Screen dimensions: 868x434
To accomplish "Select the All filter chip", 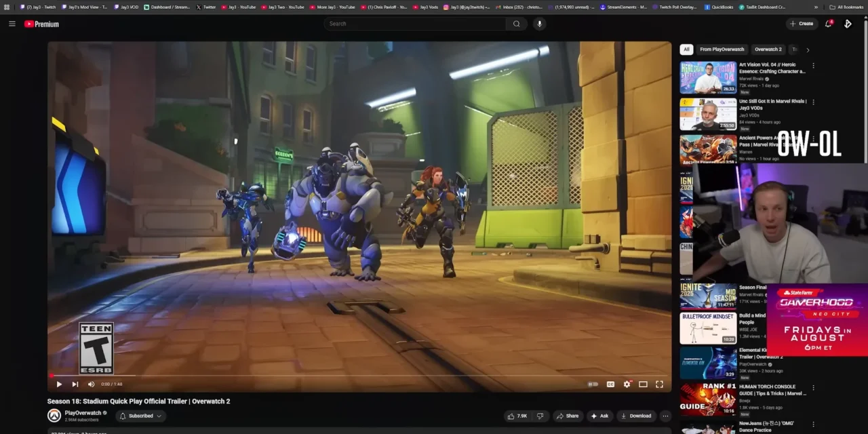I will coord(686,49).
